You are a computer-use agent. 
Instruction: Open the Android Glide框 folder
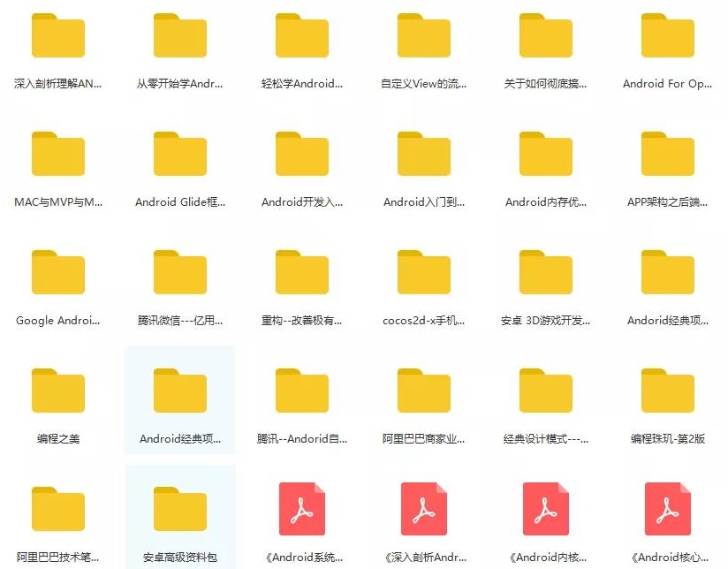[x=179, y=153]
